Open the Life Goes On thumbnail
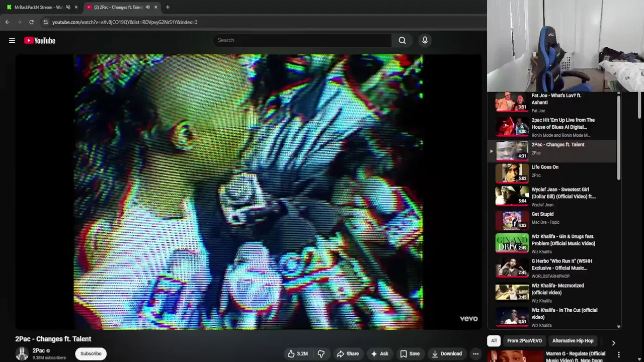The image size is (644, 362). click(512, 173)
